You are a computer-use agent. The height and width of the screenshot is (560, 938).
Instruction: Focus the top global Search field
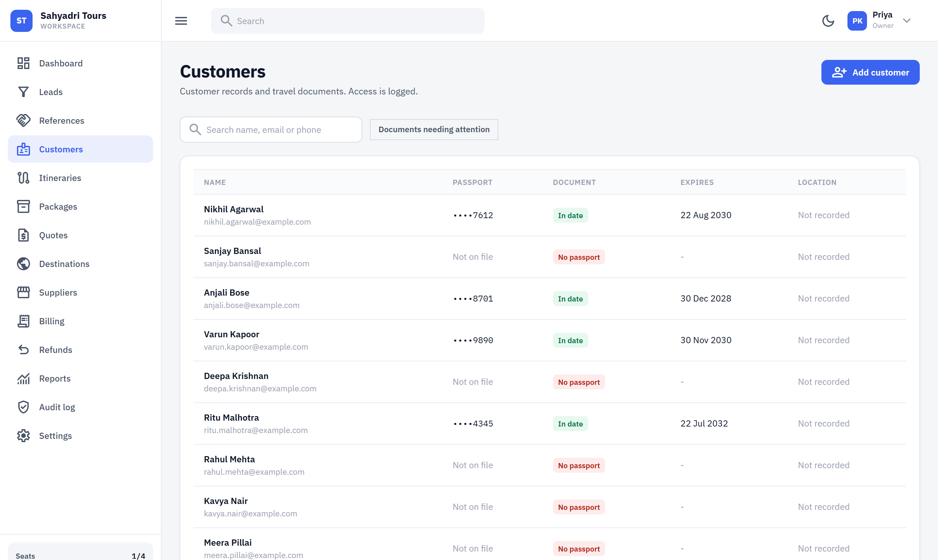point(348,21)
